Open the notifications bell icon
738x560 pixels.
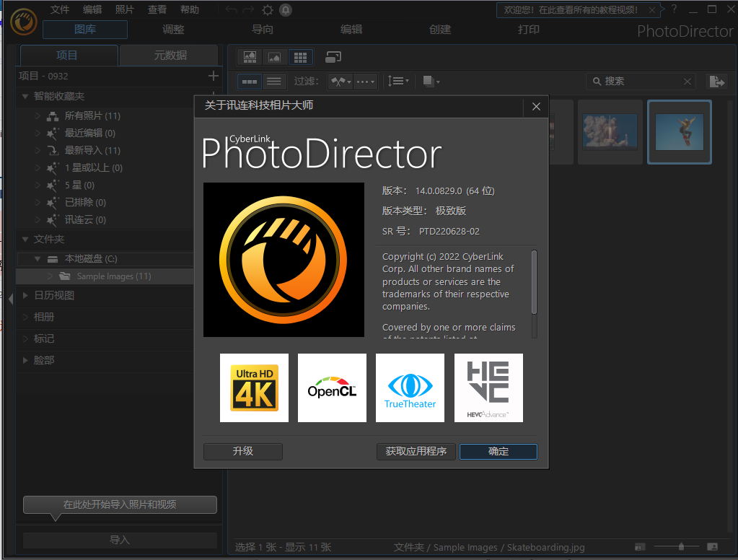286,10
